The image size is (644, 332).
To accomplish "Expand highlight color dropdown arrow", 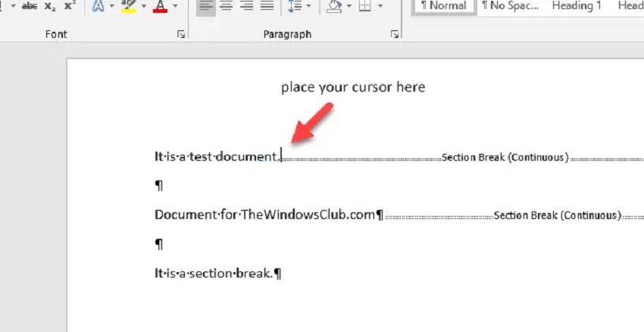I will pos(143,6).
